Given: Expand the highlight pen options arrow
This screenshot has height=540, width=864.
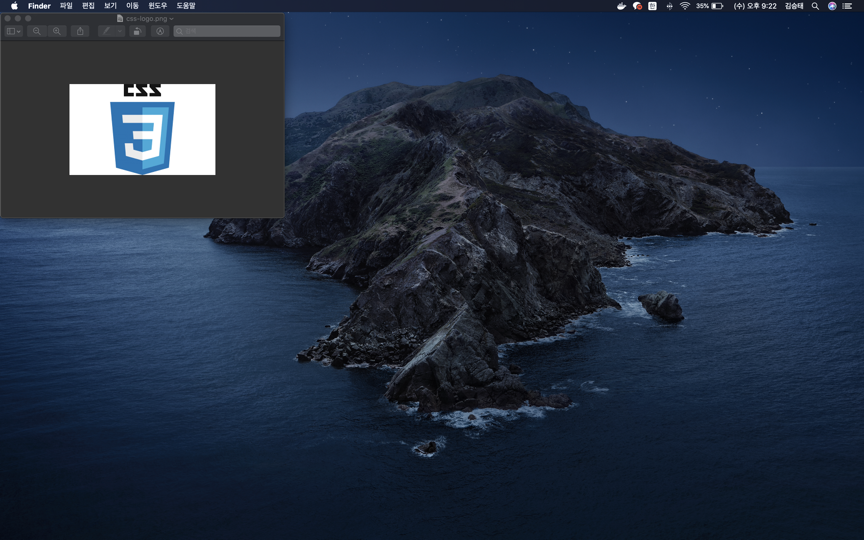Looking at the screenshot, I should click(x=120, y=31).
